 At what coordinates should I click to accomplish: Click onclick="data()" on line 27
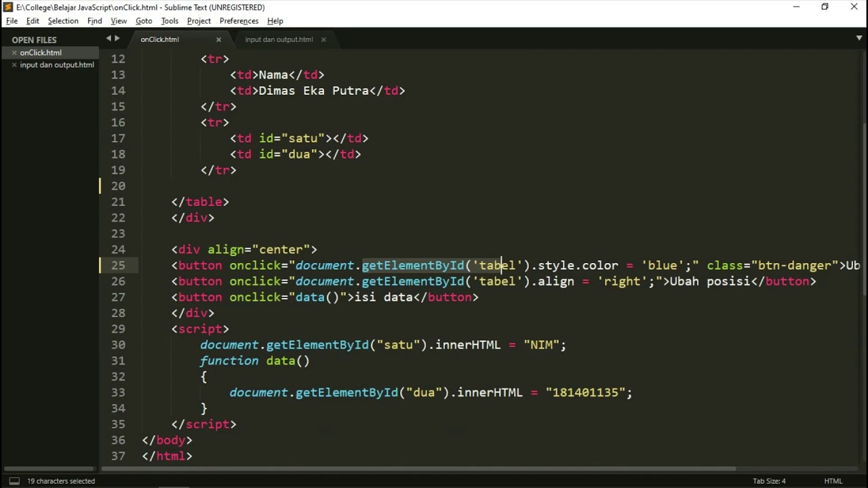[288, 297]
